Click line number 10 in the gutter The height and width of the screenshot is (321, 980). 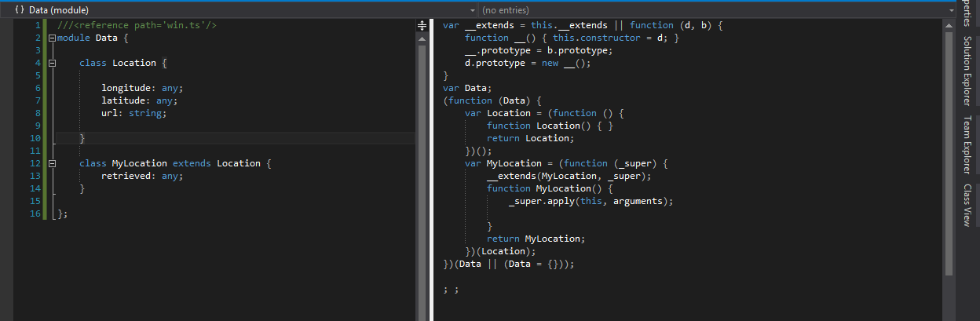(35, 138)
